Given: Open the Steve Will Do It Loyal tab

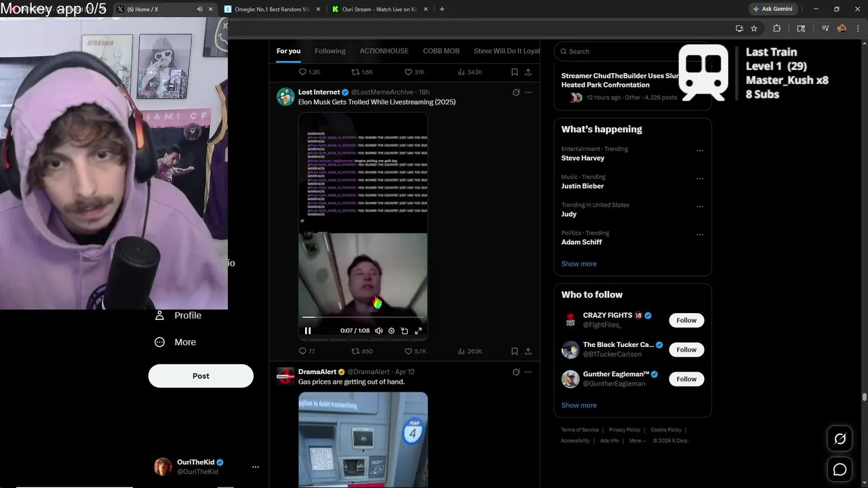Looking at the screenshot, I should click(x=507, y=51).
